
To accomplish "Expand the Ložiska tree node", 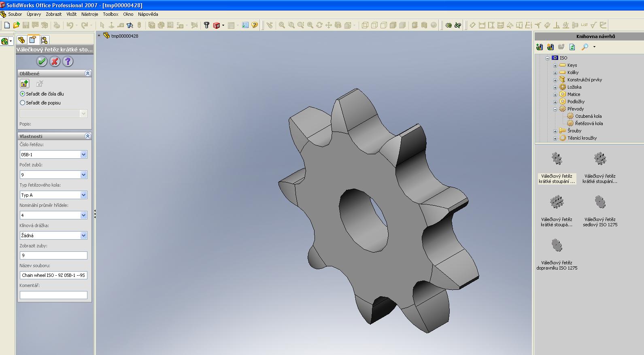I will [555, 87].
